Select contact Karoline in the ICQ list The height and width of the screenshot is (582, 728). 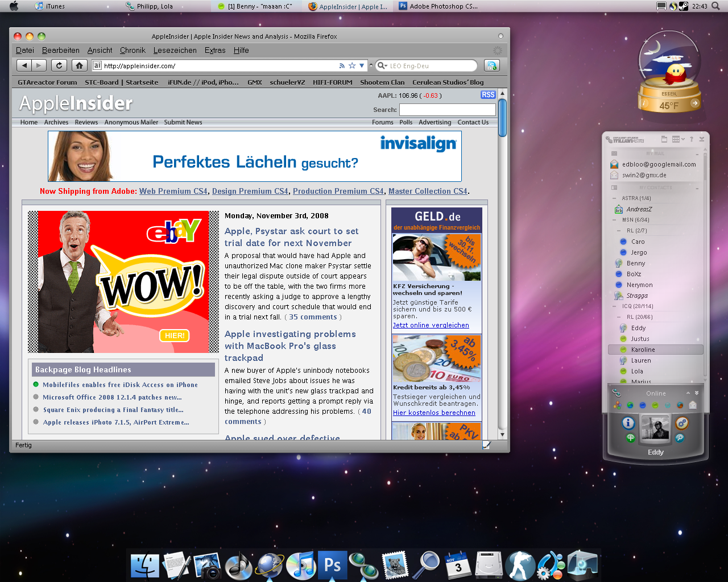click(x=643, y=350)
